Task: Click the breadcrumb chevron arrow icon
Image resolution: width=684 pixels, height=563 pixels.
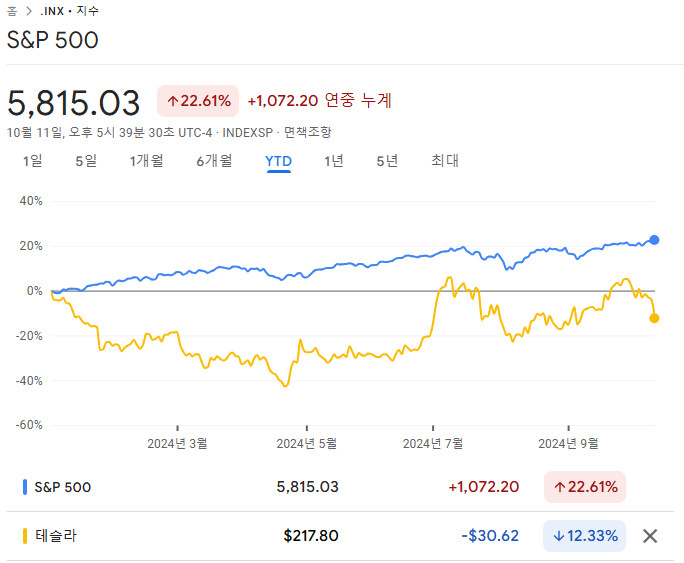Action: (27, 11)
